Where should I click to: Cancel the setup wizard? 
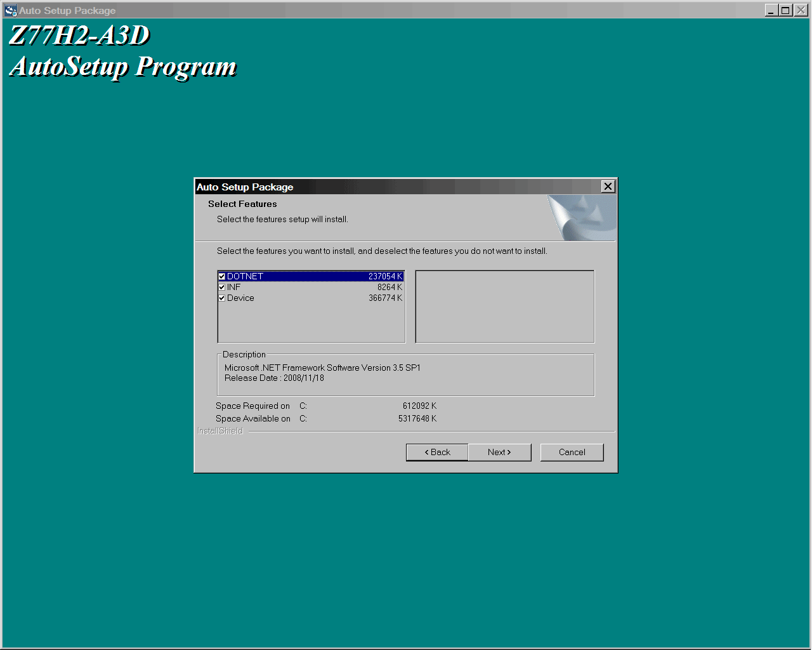pos(572,452)
